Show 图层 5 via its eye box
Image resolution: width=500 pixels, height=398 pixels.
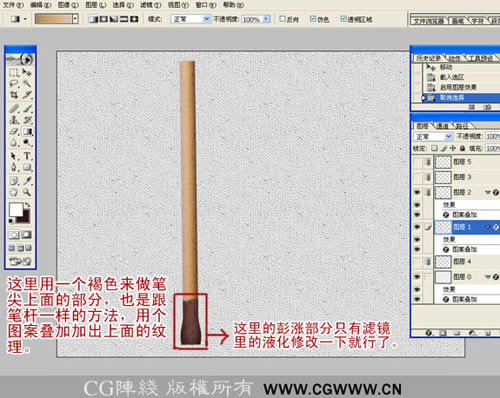(x=417, y=162)
